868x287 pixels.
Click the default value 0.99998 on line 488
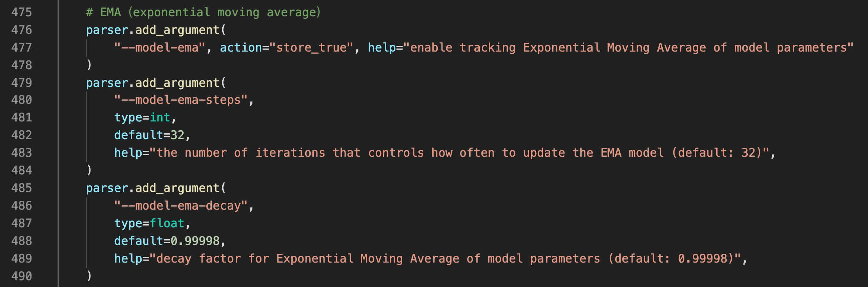tap(195, 241)
